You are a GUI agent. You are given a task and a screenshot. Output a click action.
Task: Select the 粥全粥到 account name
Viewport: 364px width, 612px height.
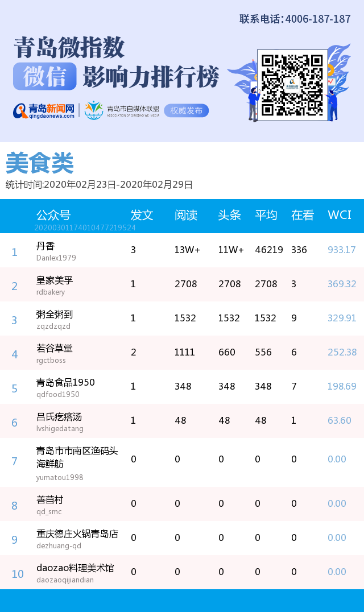55,315
